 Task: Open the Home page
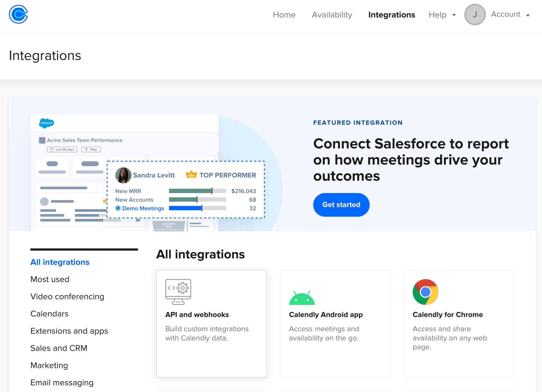point(284,15)
